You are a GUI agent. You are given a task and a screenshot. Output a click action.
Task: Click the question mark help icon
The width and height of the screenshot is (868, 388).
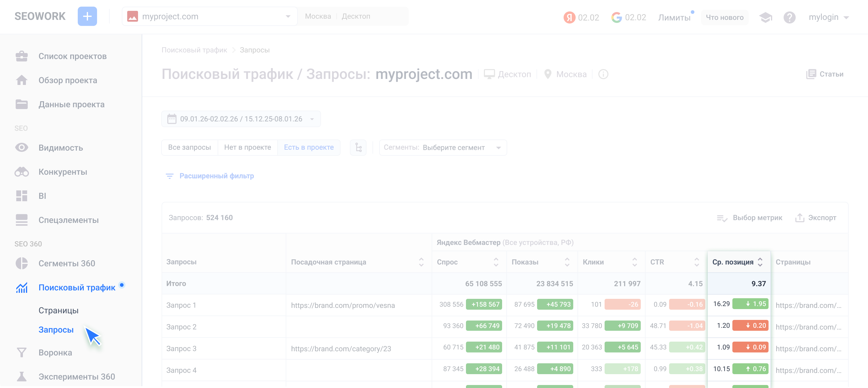pyautogui.click(x=789, y=17)
